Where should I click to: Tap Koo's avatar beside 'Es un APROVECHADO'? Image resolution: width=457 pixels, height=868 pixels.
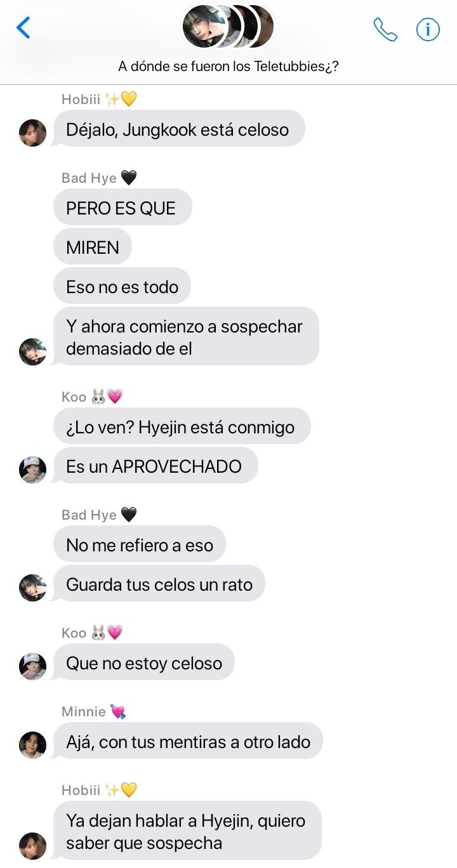pos(32,470)
